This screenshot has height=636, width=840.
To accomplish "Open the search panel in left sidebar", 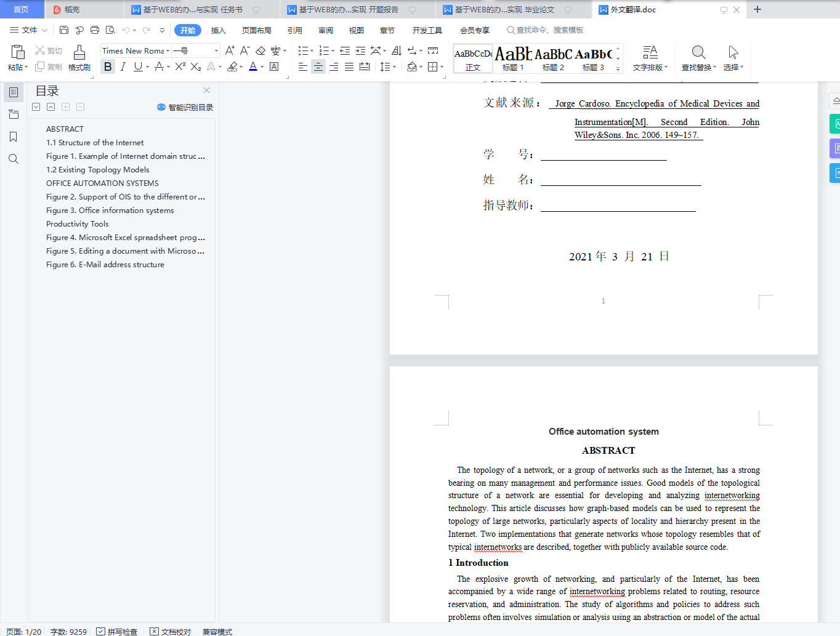I will click(x=14, y=159).
